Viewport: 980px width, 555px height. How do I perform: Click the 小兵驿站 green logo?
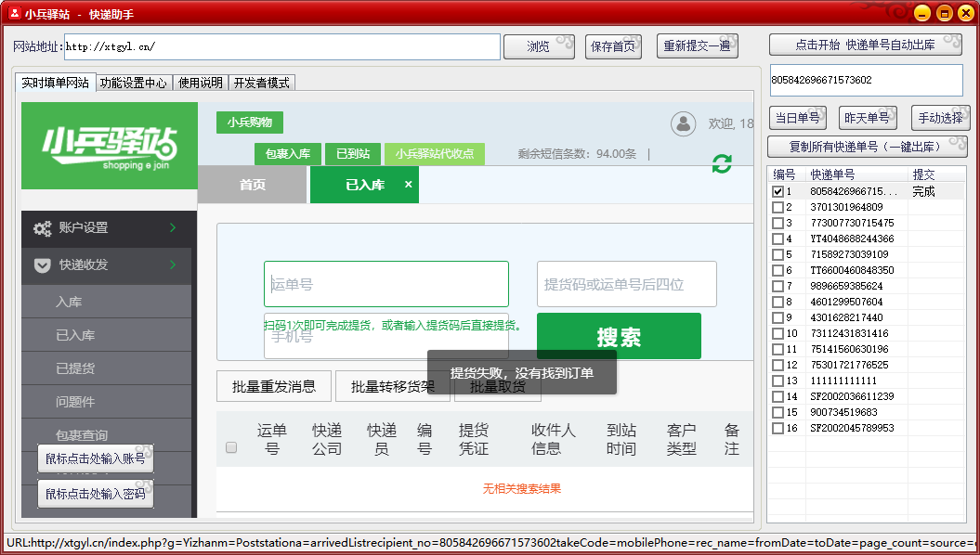(110, 146)
